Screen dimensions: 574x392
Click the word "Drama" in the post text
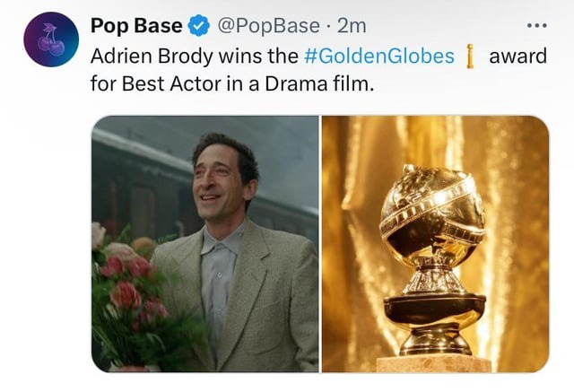coord(289,85)
